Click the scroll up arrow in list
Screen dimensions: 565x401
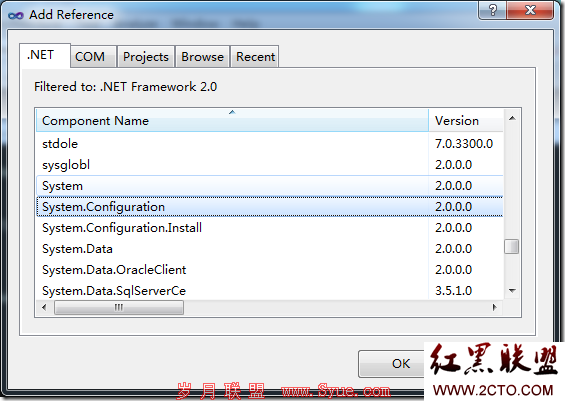point(512,119)
